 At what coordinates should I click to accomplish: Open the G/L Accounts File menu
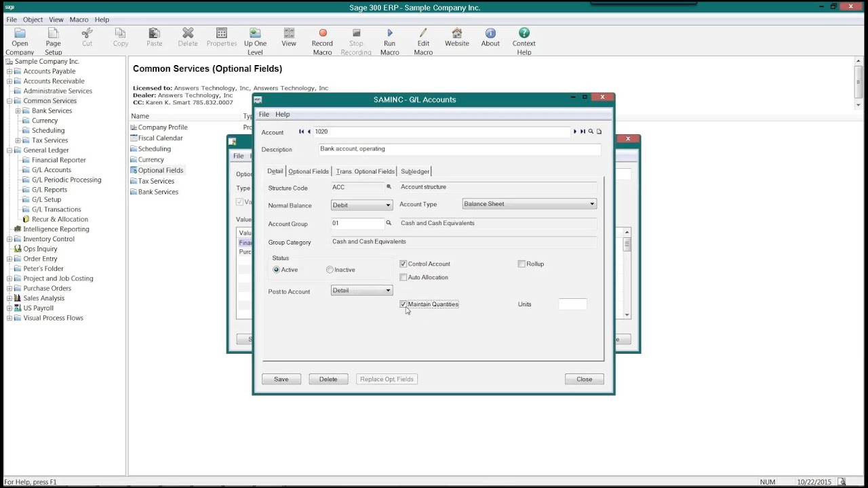264,115
